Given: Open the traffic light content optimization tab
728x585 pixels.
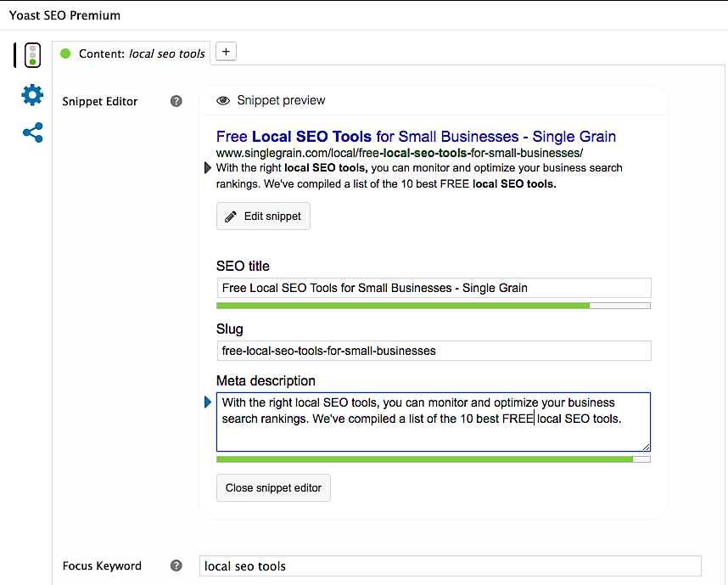Looking at the screenshot, I should pyautogui.click(x=32, y=55).
